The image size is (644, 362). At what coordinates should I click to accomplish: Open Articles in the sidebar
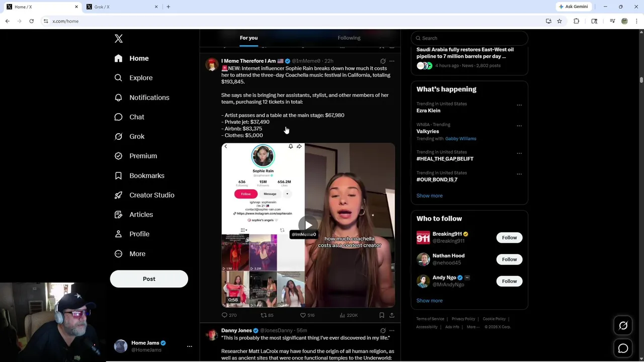point(133,215)
